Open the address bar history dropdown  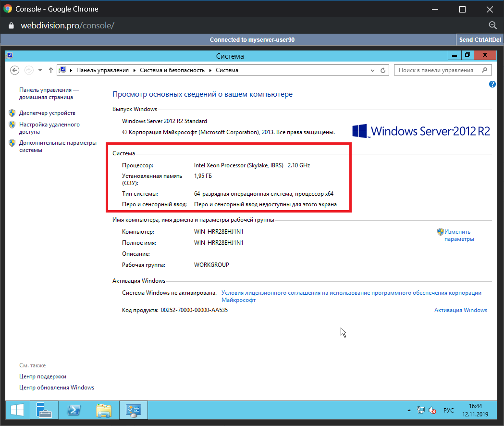(x=372, y=70)
